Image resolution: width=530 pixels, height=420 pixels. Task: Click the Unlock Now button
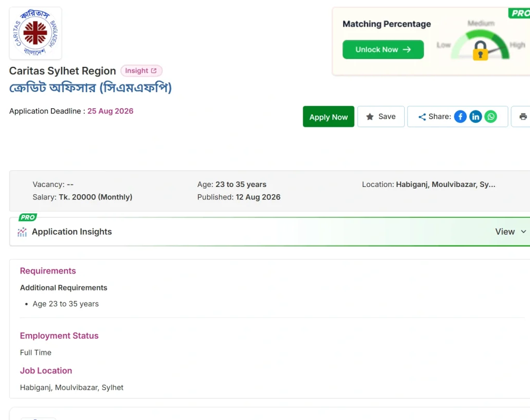pyautogui.click(x=383, y=49)
